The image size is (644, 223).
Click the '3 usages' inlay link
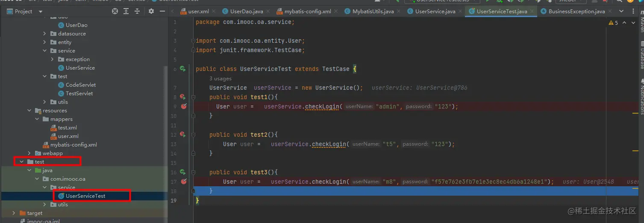[x=221, y=79]
